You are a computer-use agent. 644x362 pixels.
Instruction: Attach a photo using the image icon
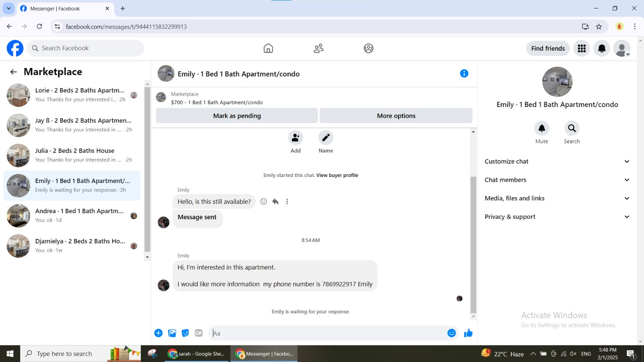tap(172, 333)
